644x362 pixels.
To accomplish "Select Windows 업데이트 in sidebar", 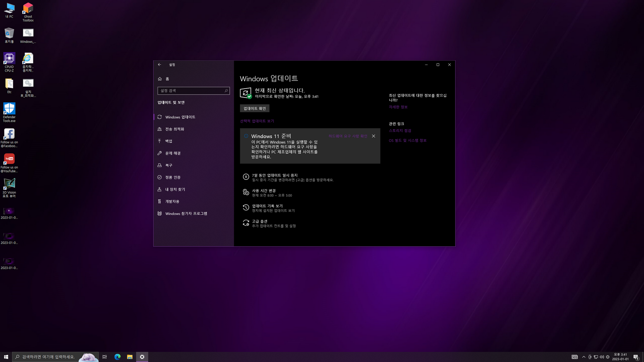I will 194,117.
